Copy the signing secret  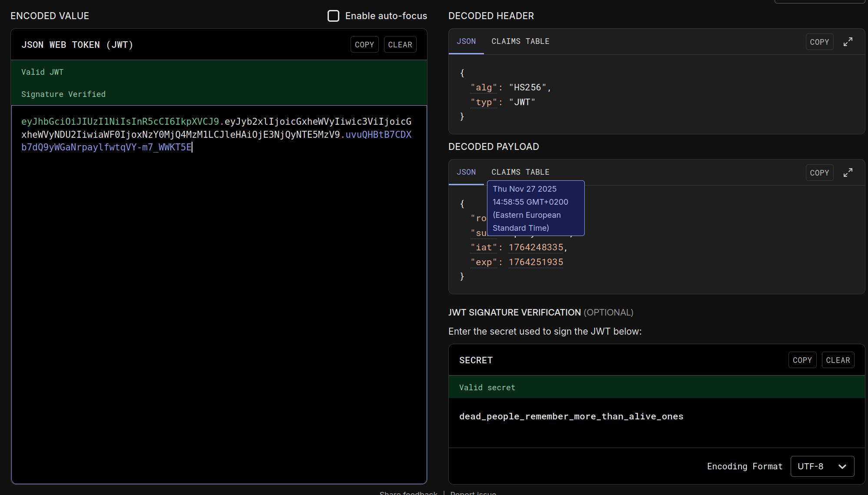coord(802,360)
